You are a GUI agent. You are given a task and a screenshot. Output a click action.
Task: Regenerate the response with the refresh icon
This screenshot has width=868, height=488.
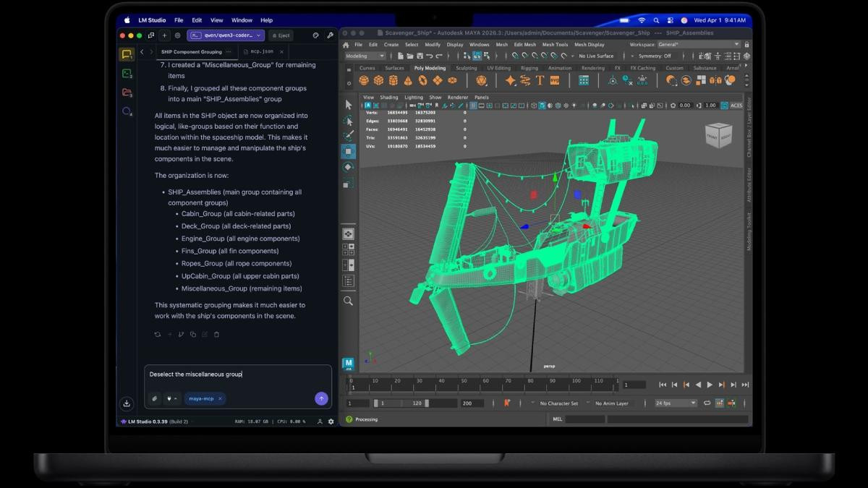(158, 334)
